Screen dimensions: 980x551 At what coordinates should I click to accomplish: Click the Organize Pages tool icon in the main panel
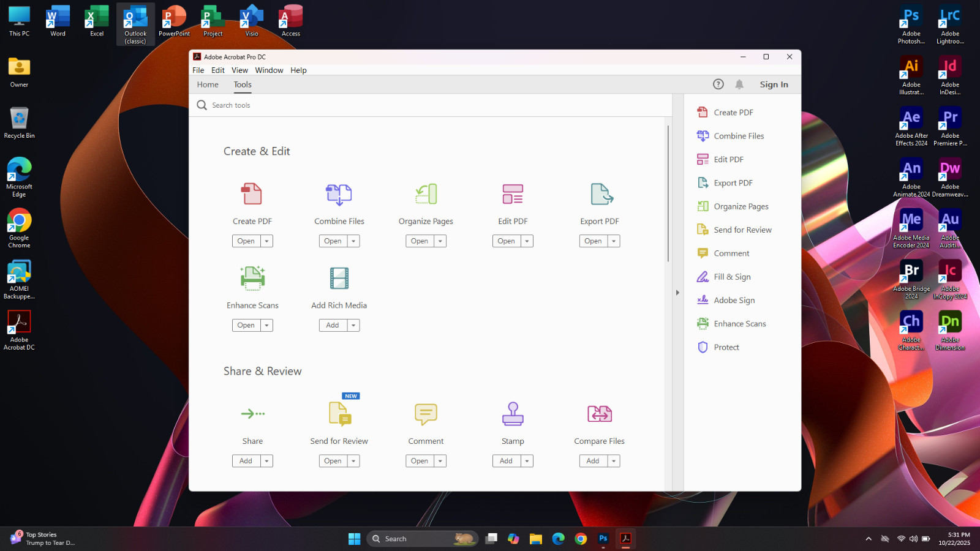426,194
